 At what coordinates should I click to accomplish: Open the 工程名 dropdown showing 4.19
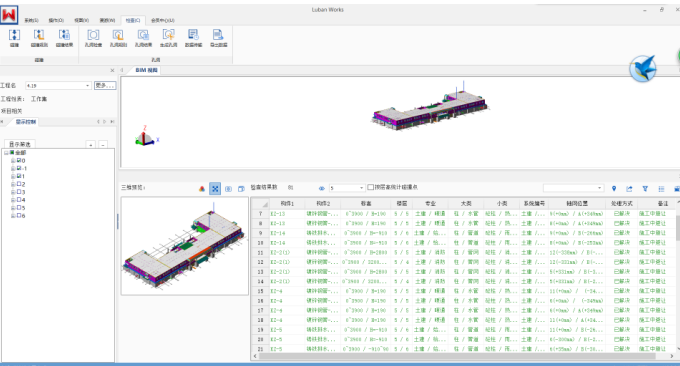(x=58, y=85)
